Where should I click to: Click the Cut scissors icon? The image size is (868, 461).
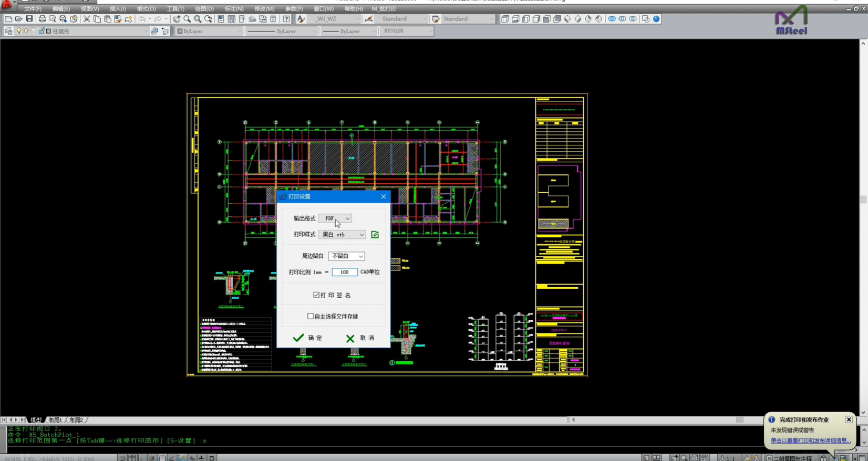click(x=87, y=19)
